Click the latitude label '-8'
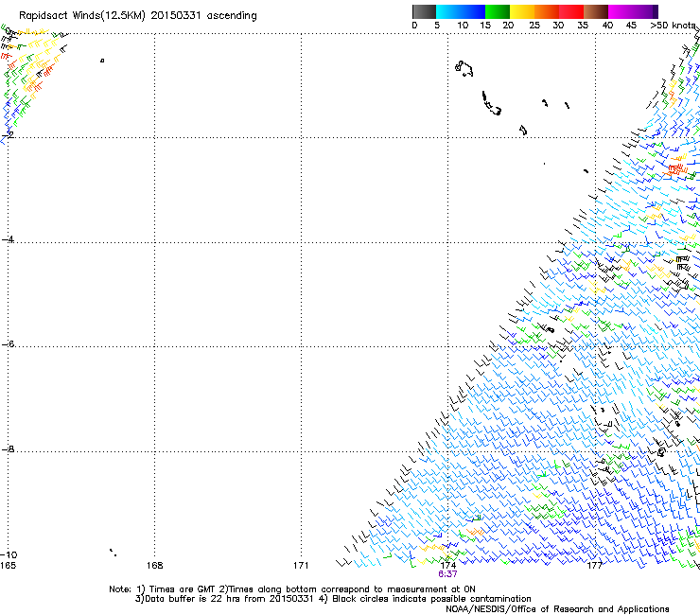Screen dimensions: 700x615 [x=8, y=449]
